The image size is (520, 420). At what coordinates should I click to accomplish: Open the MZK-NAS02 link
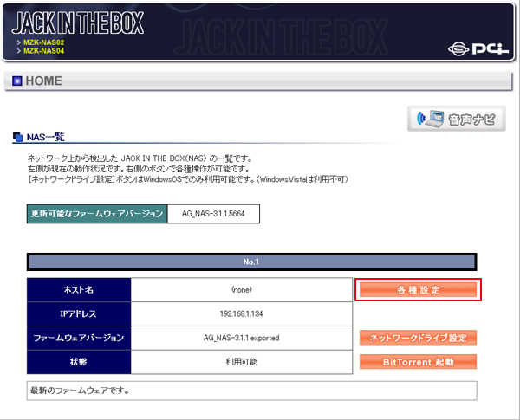click(44, 42)
